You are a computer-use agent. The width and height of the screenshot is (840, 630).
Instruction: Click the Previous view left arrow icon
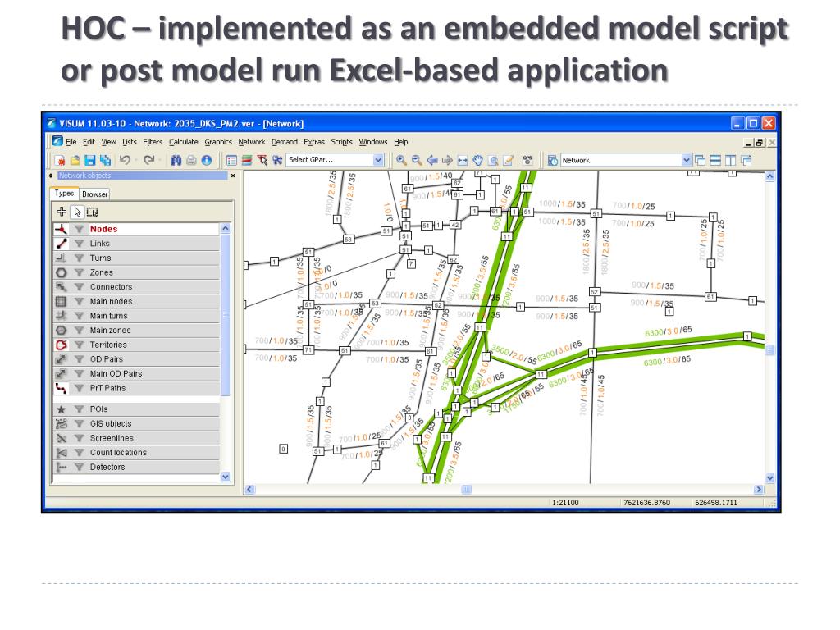(x=431, y=160)
